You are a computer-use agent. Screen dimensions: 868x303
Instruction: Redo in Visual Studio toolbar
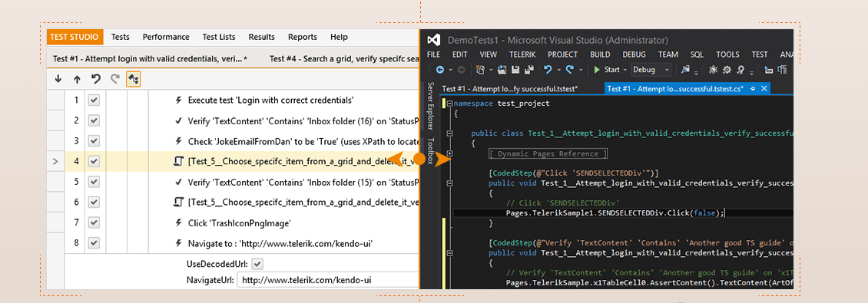[570, 70]
